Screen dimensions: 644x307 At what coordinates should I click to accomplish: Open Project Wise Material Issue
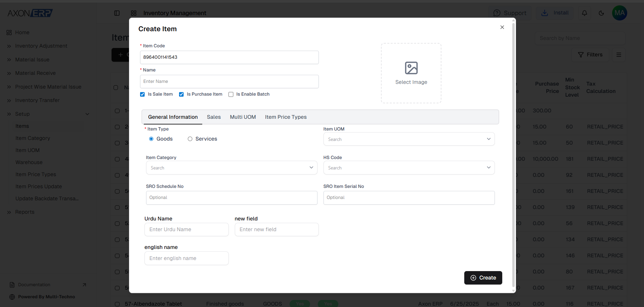coord(48,87)
